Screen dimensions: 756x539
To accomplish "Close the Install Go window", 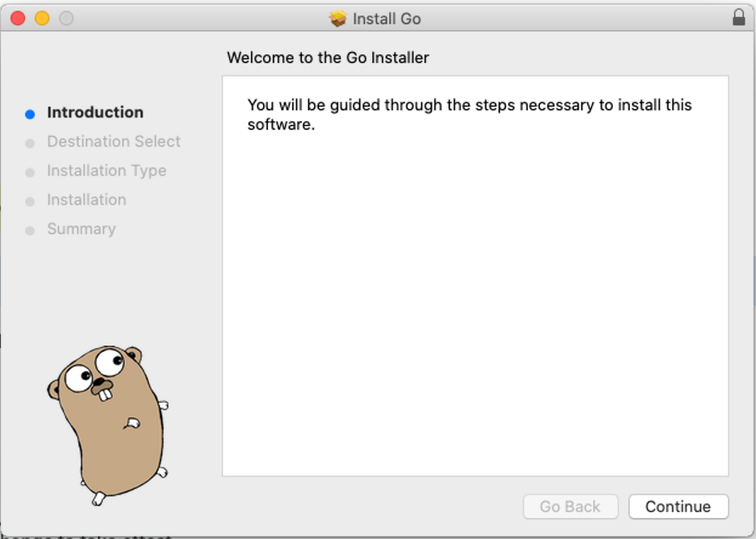I will click(18, 19).
